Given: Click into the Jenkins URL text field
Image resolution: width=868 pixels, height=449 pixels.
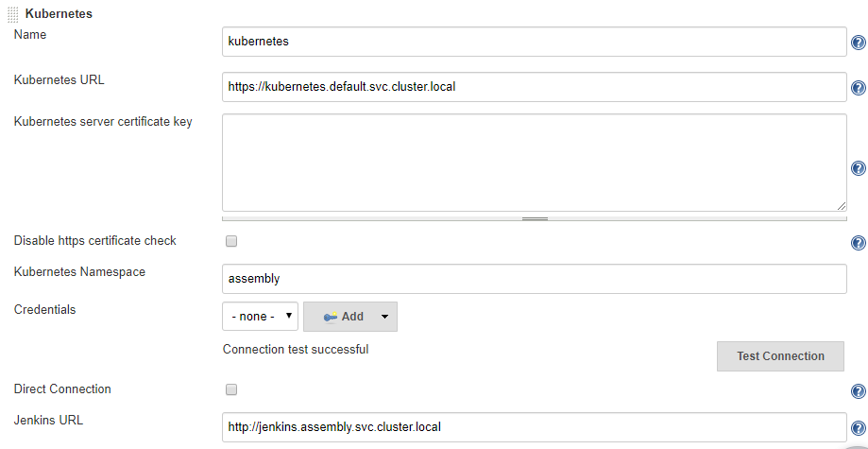Looking at the screenshot, I should pyautogui.click(x=535, y=427).
